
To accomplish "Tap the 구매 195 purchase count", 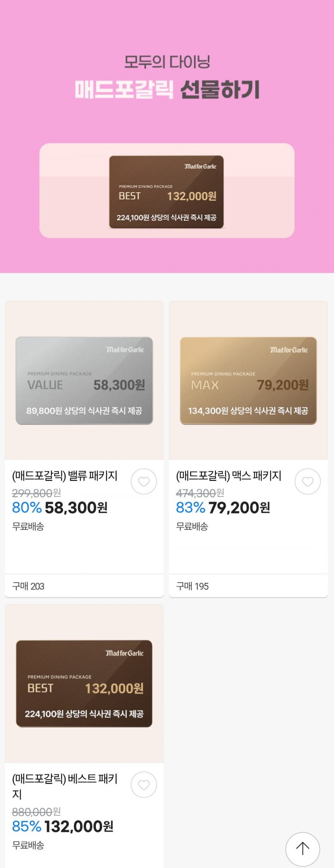I will (x=192, y=586).
